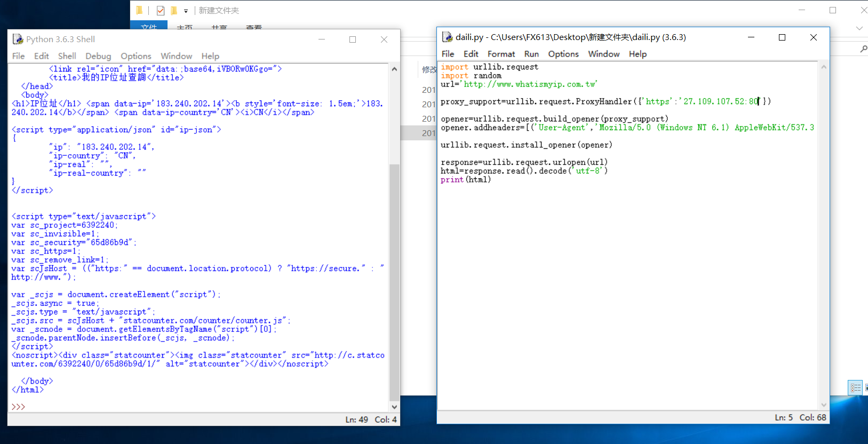
Task: Open the Run menu in daili.py editor
Action: tap(531, 54)
